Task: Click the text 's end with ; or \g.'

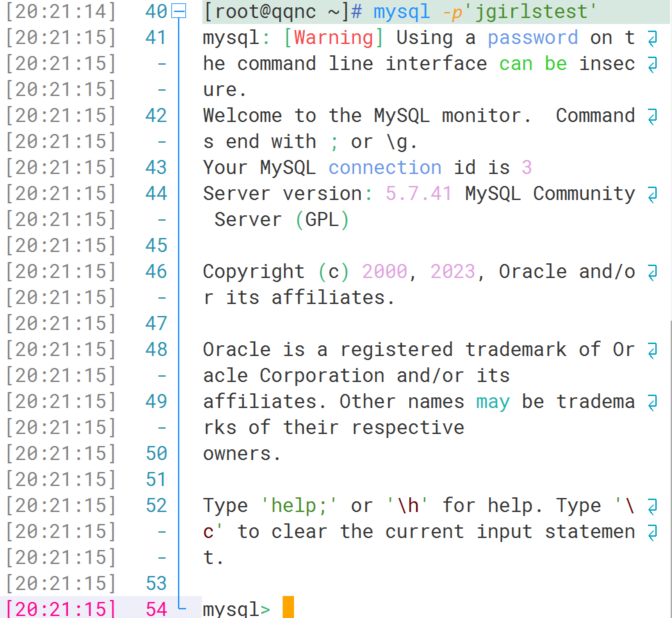Action: pyautogui.click(x=310, y=142)
